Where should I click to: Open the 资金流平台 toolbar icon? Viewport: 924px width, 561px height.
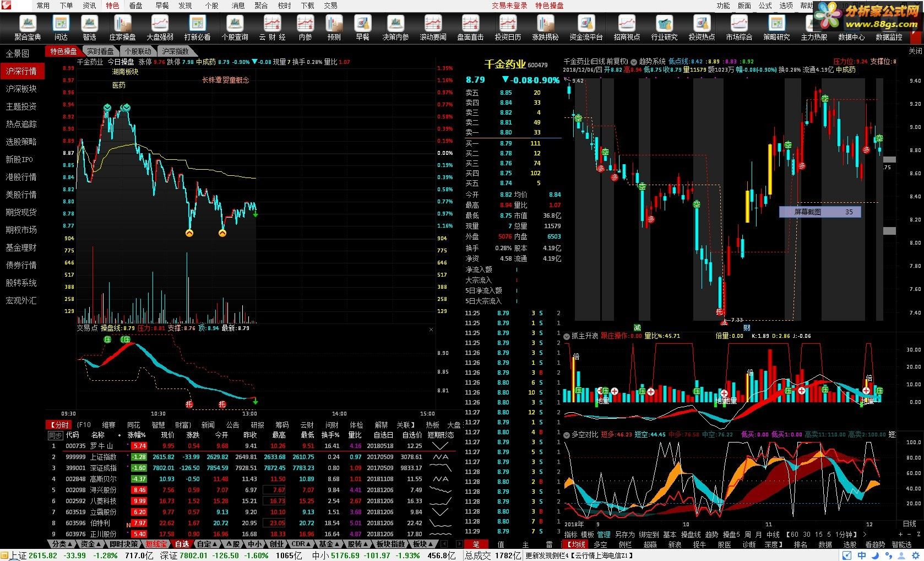click(586, 28)
